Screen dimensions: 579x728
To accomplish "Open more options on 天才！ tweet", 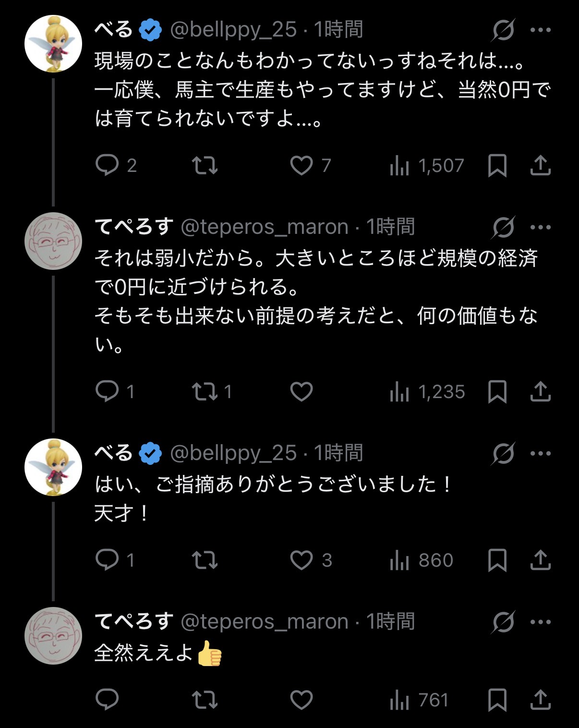I will coord(541,453).
